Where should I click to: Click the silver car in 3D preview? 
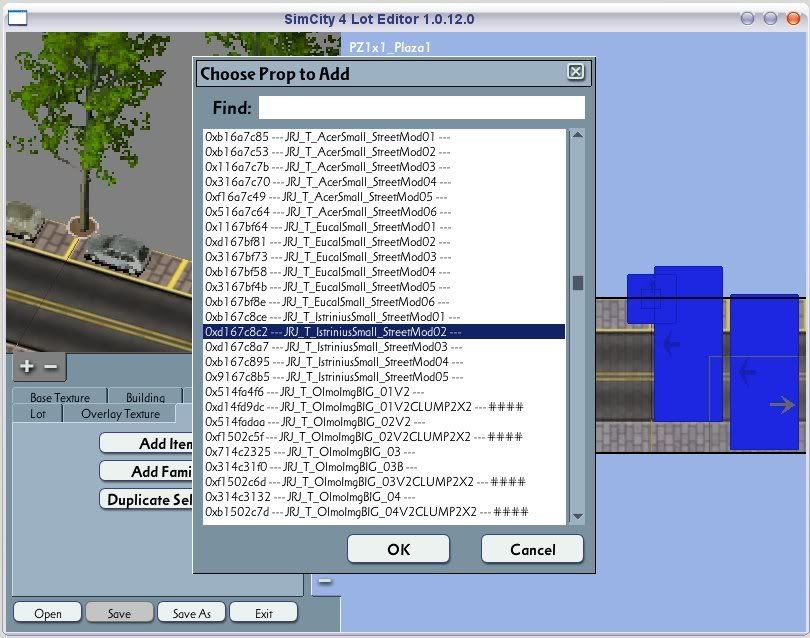[117, 252]
